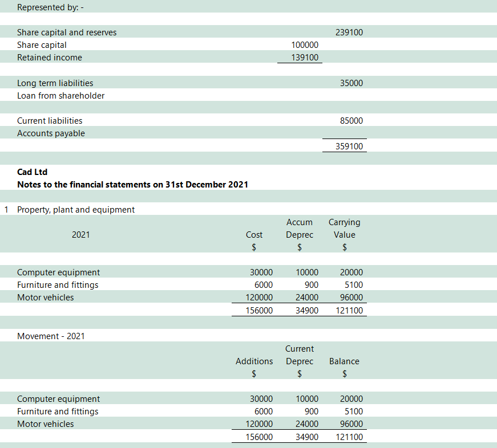Select the "Cost" column header
The height and width of the screenshot is (448, 497).
coord(254,235)
